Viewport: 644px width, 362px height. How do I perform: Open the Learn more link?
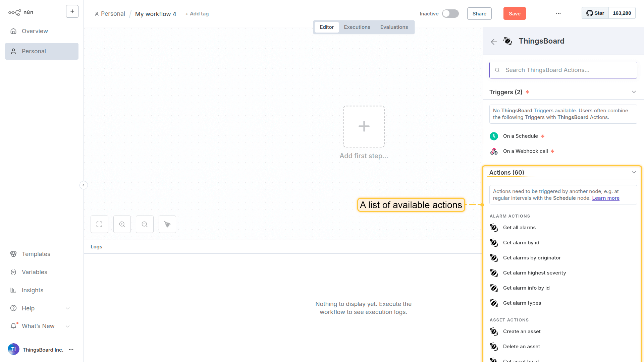coord(605,198)
